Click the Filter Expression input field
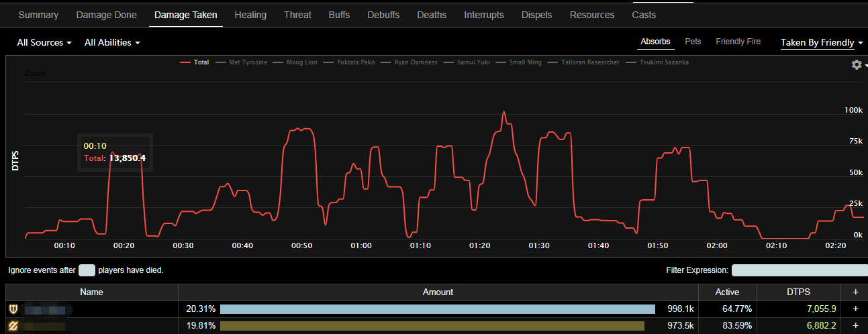 click(x=799, y=270)
